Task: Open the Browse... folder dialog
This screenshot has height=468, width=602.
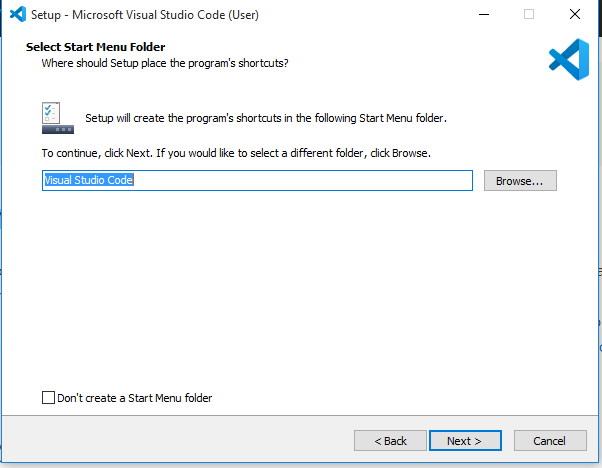Action: coord(520,180)
